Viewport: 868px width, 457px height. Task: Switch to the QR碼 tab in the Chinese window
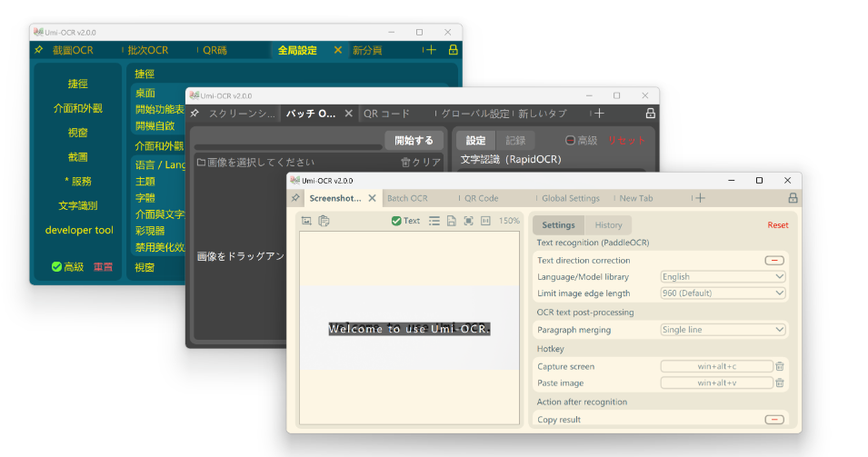click(215, 50)
